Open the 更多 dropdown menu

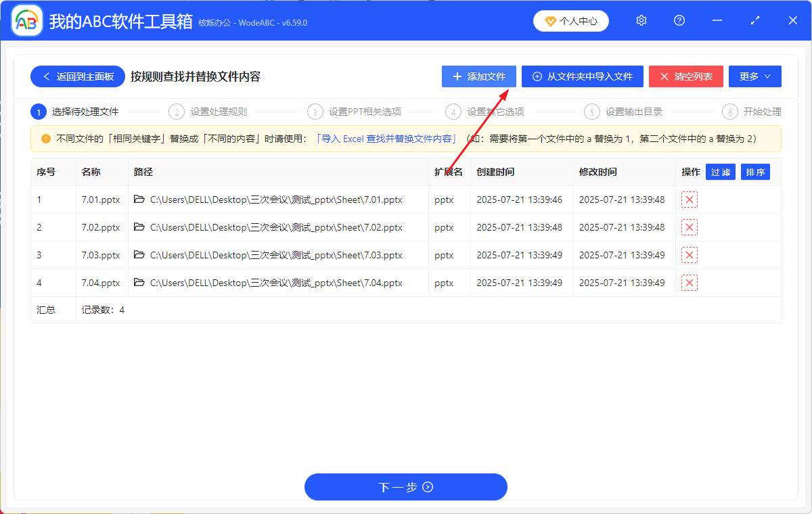754,76
